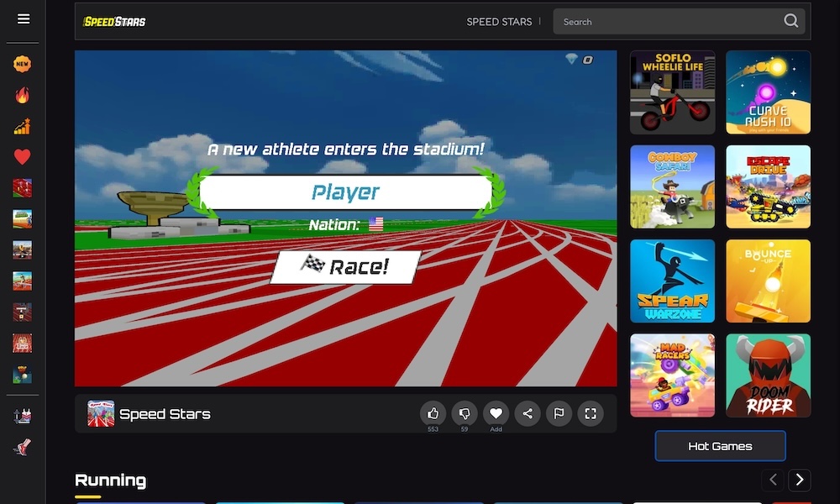This screenshot has width=840, height=504.
Task: Launch Curve Rush IO from the game grid
Action: pos(768,92)
